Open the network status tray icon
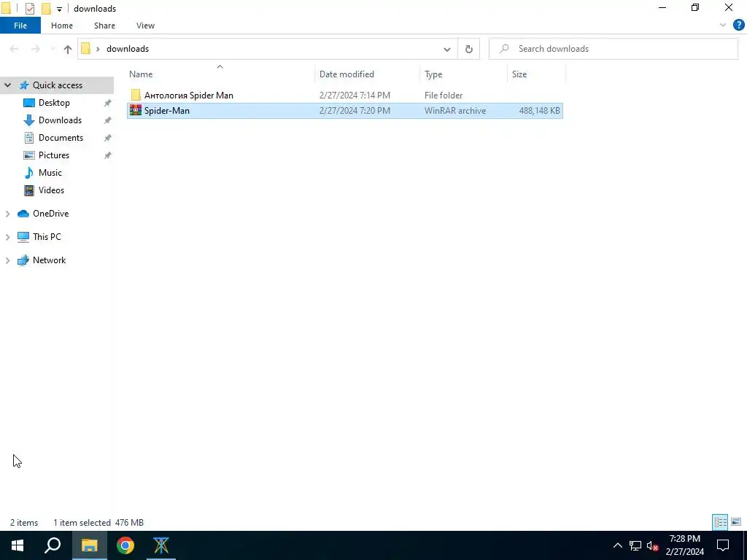The image size is (747, 560). (x=635, y=545)
